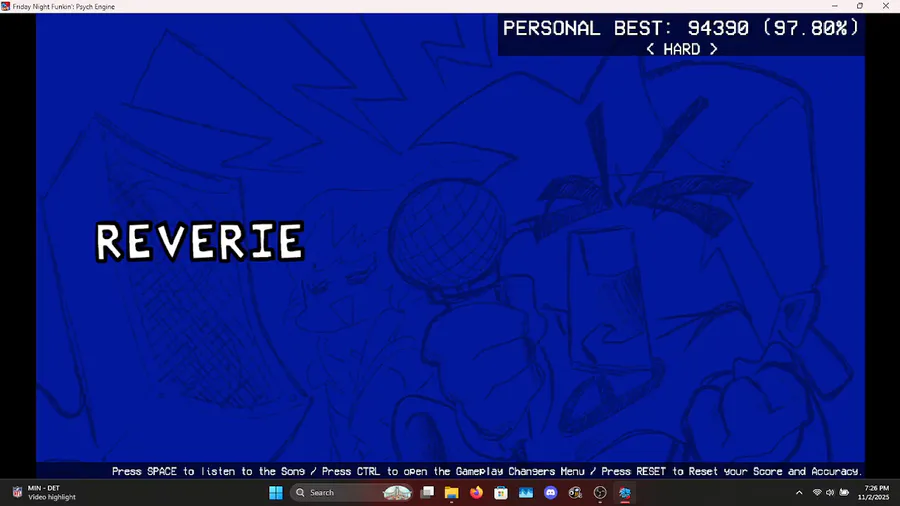This screenshot has height=506, width=900.
Task: Click the Psych Engine title bar app icon
Action: [x=6, y=6]
